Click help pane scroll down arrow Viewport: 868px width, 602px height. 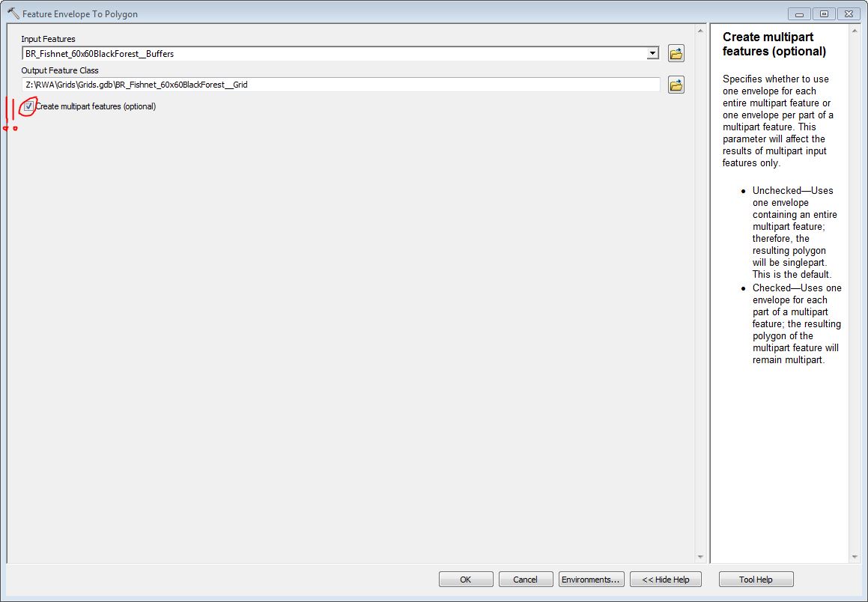pyautogui.click(x=855, y=556)
